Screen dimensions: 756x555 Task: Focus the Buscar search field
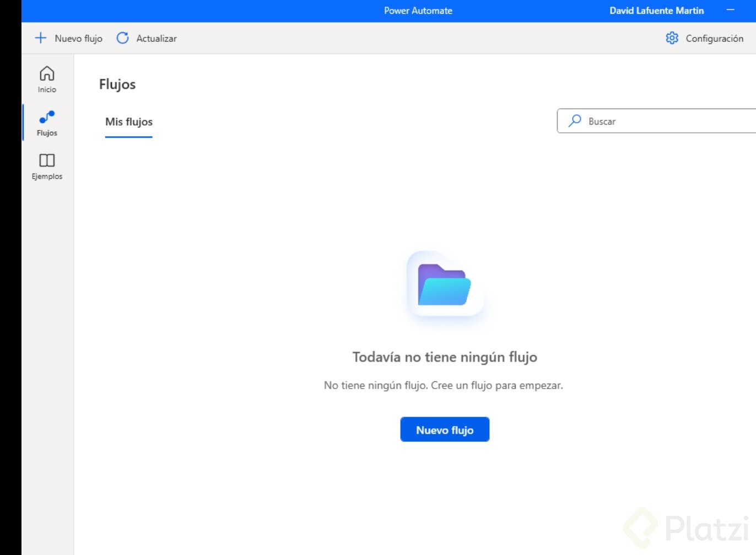(656, 121)
